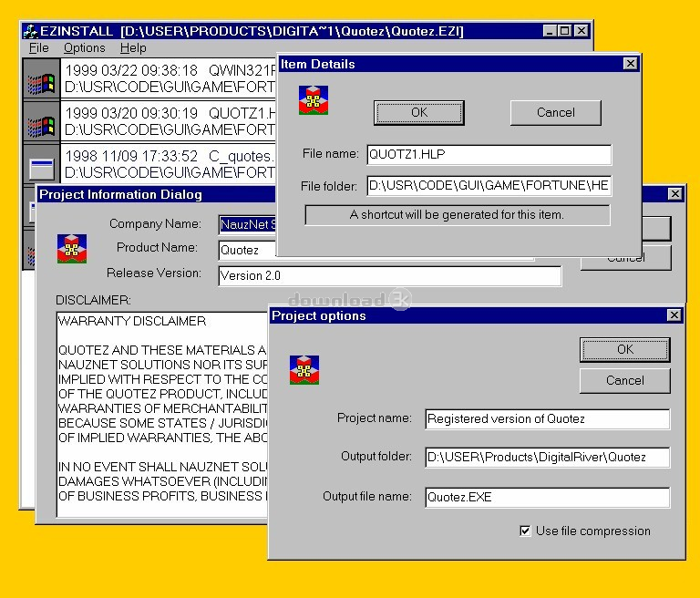Click the cube icon in Project options dialog

(x=304, y=370)
